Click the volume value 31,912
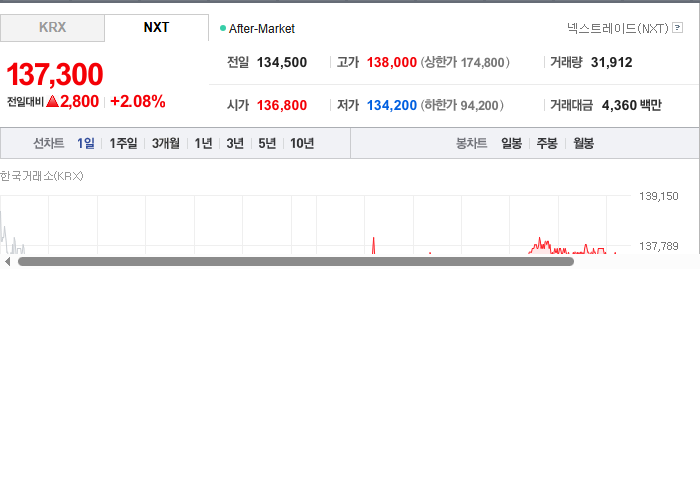700x490 pixels. (612, 62)
